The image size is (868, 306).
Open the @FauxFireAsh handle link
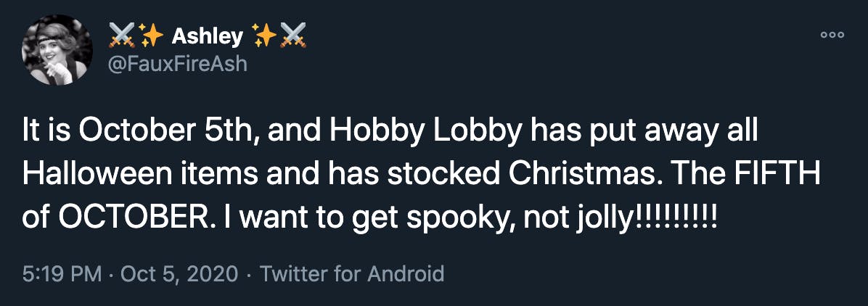(x=179, y=65)
